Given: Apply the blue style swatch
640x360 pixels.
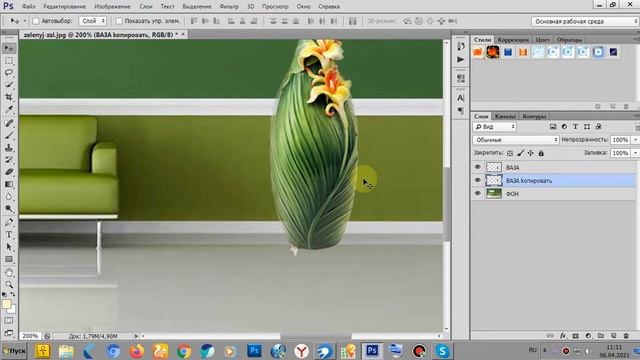Looking at the screenshot, I should tap(508, 52).
